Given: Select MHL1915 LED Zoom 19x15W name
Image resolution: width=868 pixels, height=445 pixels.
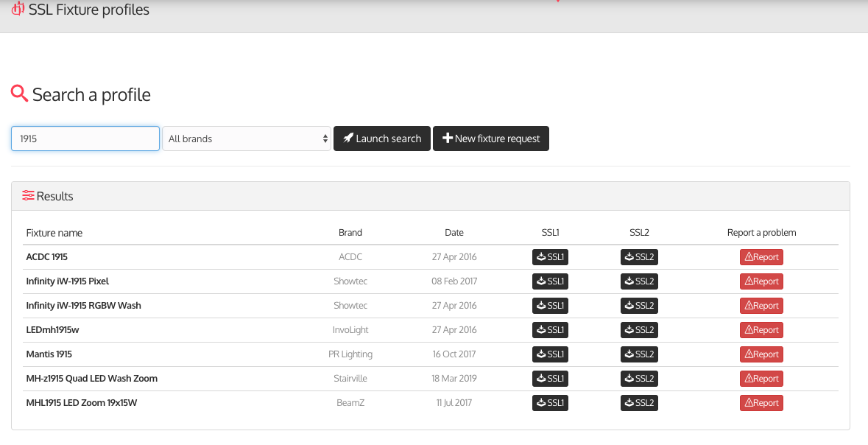Looking at the screenshot, I should (82, 404).
